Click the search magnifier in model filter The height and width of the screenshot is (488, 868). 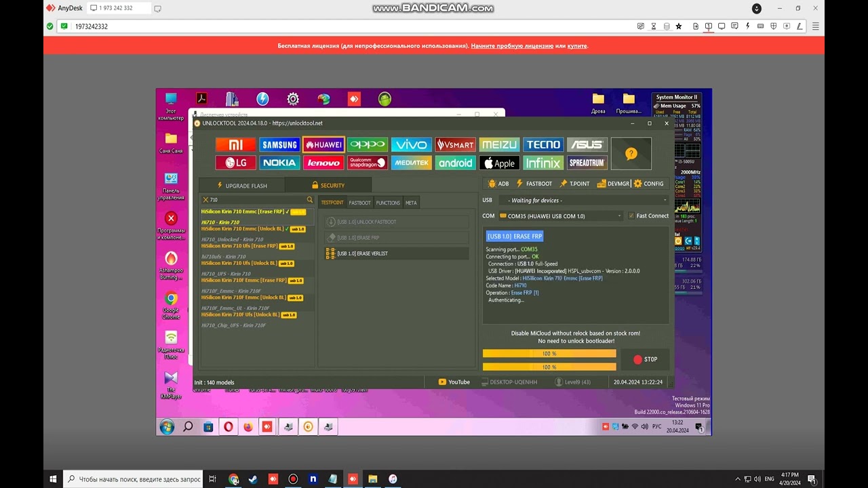click(x=310, y=200)
